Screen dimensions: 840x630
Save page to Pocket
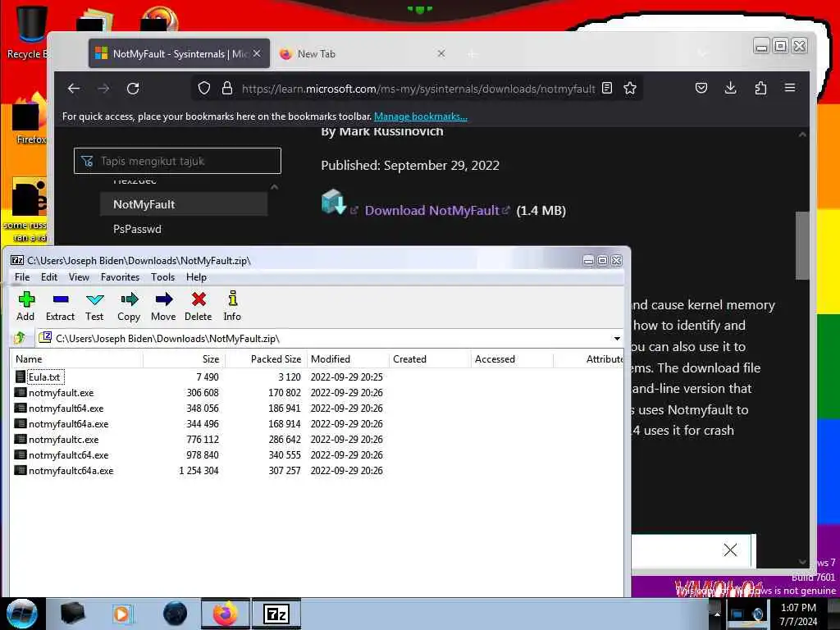click(701, 88)
